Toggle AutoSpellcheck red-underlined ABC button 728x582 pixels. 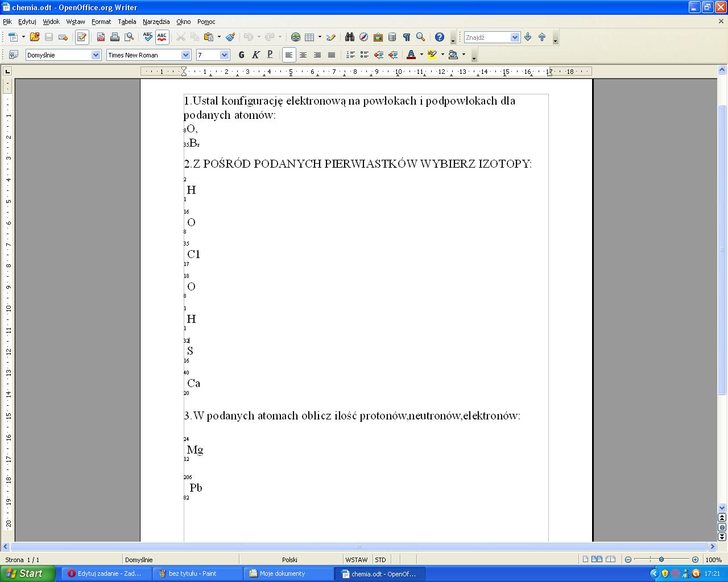click(162, 38)
